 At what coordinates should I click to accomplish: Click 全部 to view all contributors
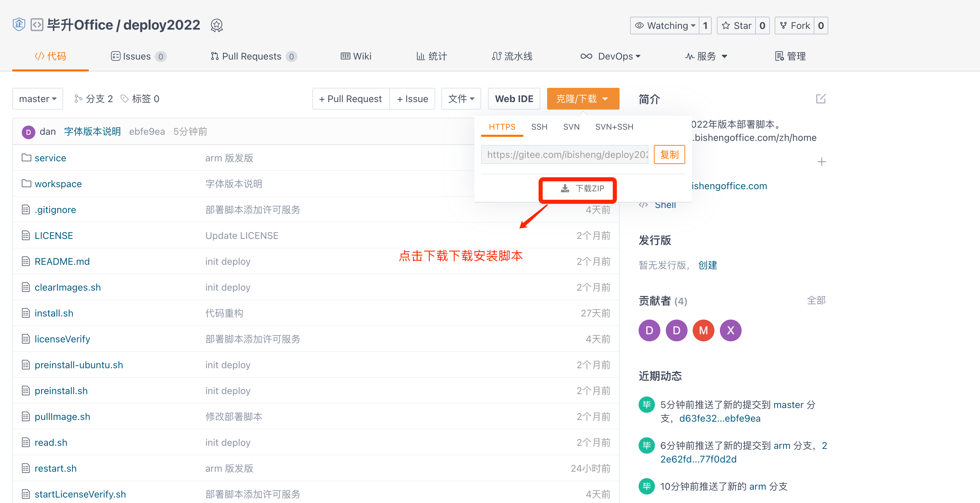[x=816, y=301]
